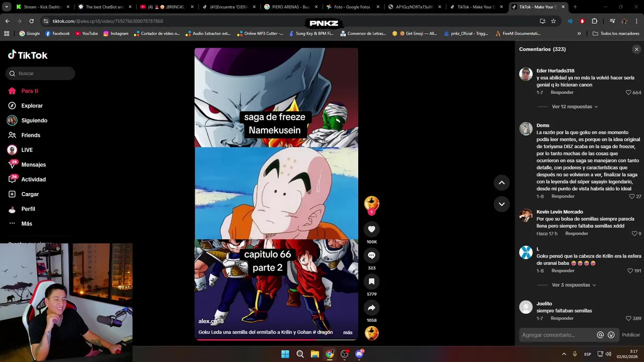This screenshot has height=362, width=644.
Task: Open Instagram bookmark
Action: tap(116, 34)
